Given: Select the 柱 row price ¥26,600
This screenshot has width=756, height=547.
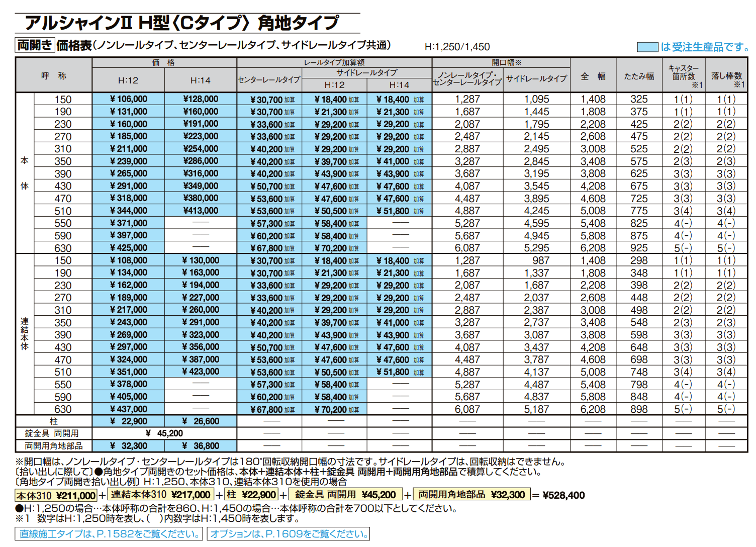Looking at the screenshot, I should (x=201, y=421).
